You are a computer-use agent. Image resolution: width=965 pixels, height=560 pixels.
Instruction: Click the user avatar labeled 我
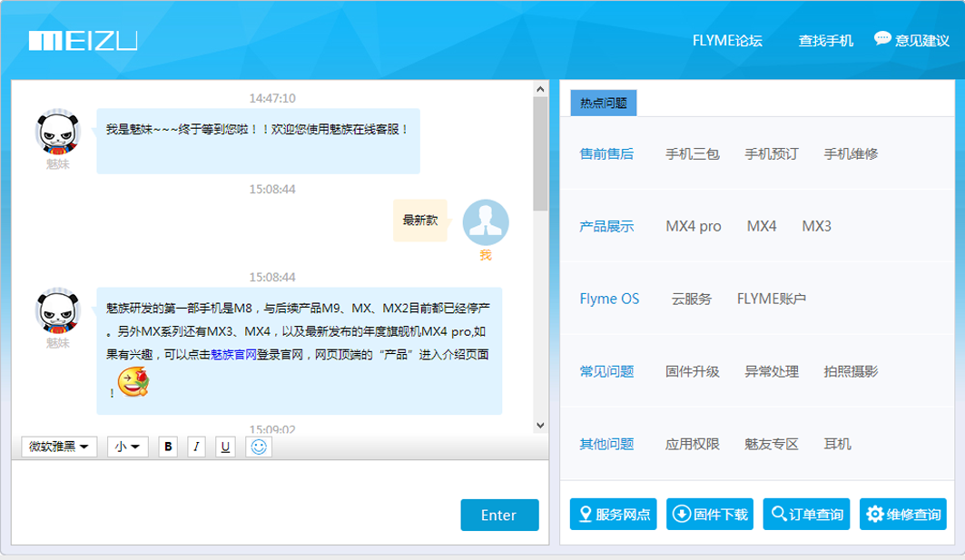pos(486,222)
